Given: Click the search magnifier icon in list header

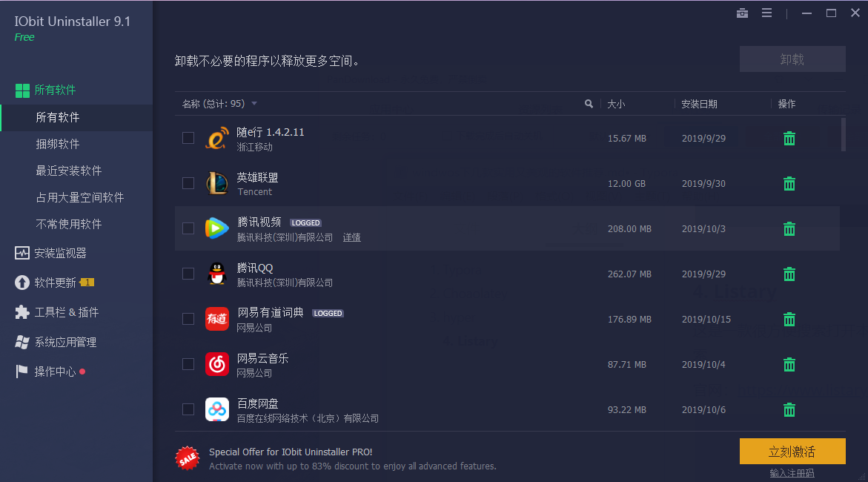Looking at the screenshot, I should (x=589, y=104).
